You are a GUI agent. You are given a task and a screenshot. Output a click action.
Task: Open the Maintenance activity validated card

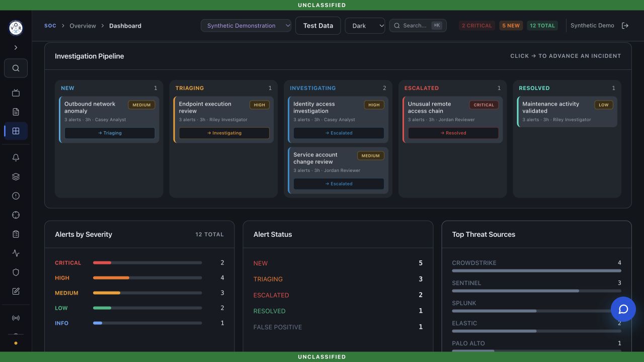coord(567,112)
